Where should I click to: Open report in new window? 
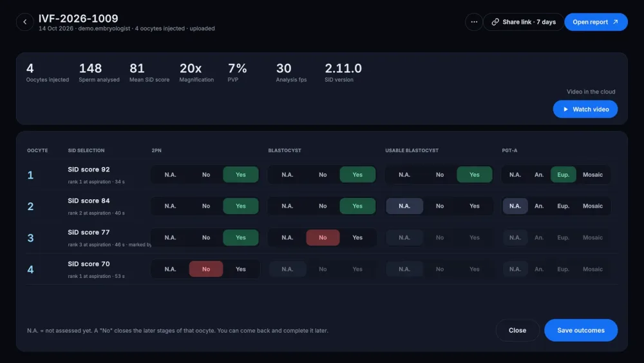596,22
